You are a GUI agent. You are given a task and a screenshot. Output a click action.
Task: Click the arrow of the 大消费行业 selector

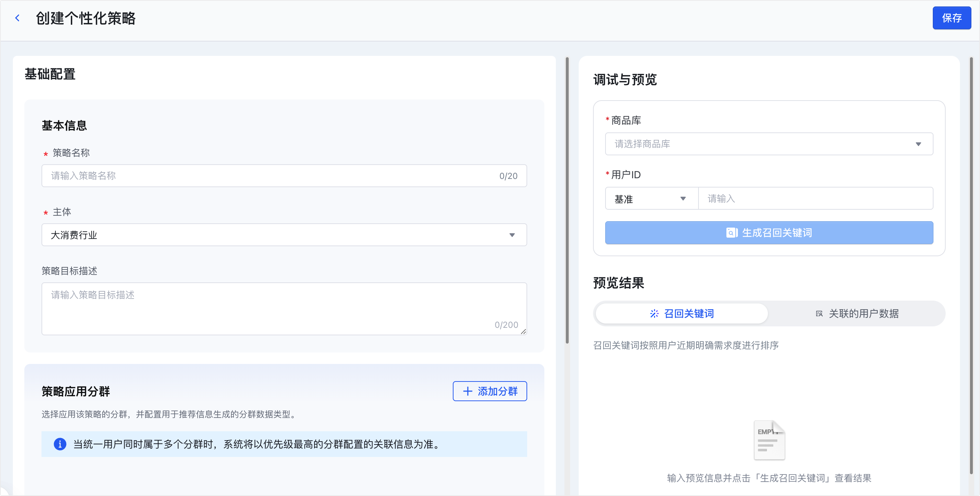[512, 235]
